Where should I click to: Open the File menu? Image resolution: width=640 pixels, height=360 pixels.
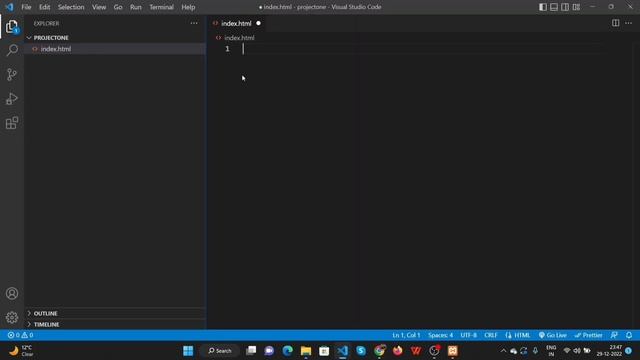point(26,7)
